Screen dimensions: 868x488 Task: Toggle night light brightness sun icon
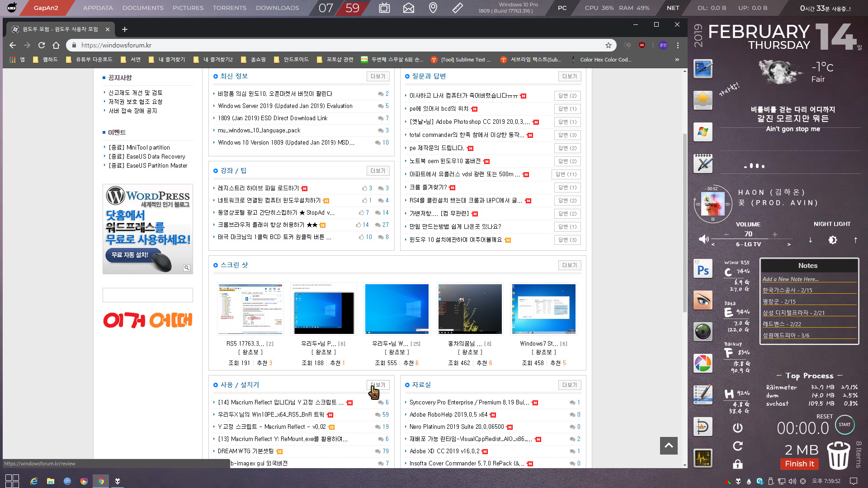pos(833,240)
